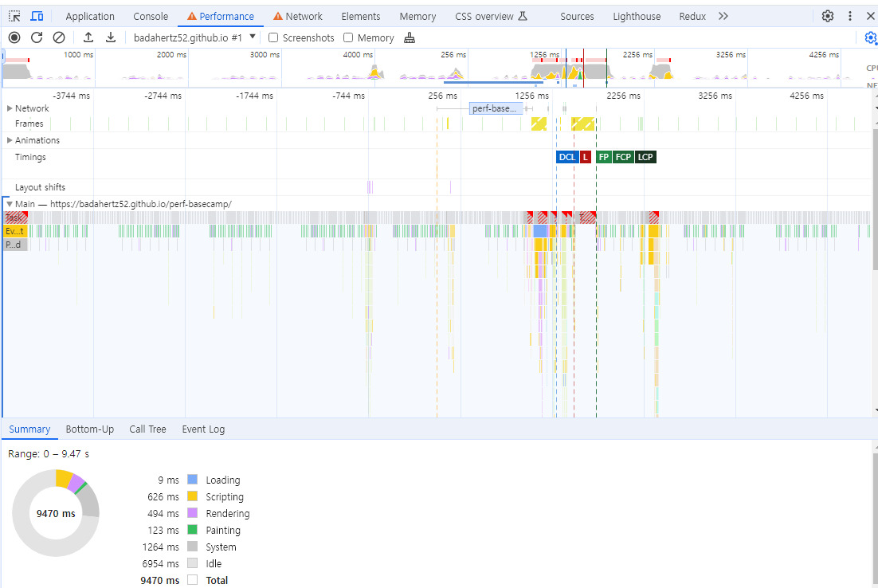Click the Range: 0 – 9.47 s text
Screen dimensions: 878x588
pos(48,453)
